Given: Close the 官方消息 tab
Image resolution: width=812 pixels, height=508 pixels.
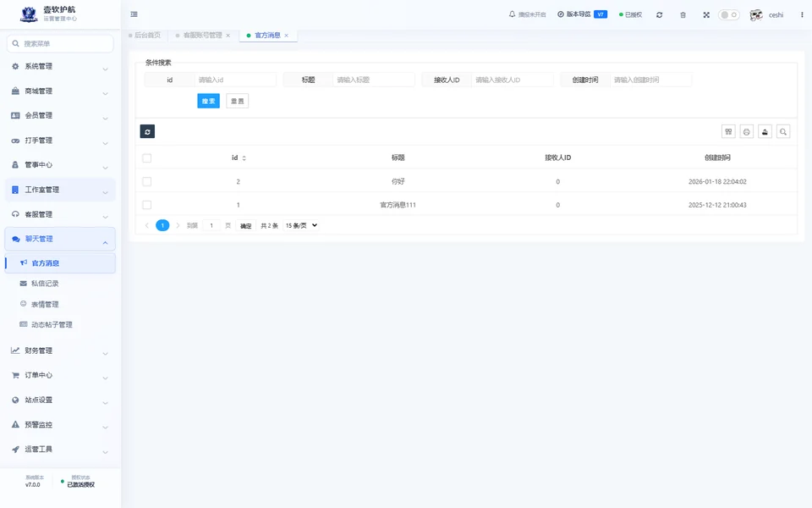Looking at the screenshot, I should point(287,36).
